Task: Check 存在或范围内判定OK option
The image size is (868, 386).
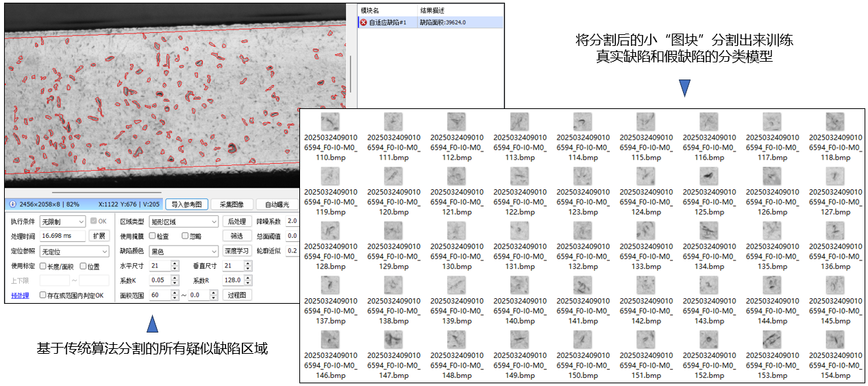Action: 43,295
